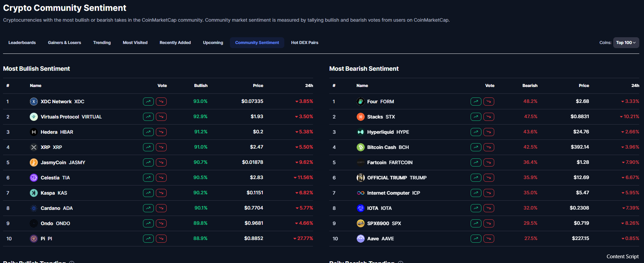This screenshot has height=263, width=644.
Task: Select the Community Sentiment tab
Action: click(x=257, y=43)
